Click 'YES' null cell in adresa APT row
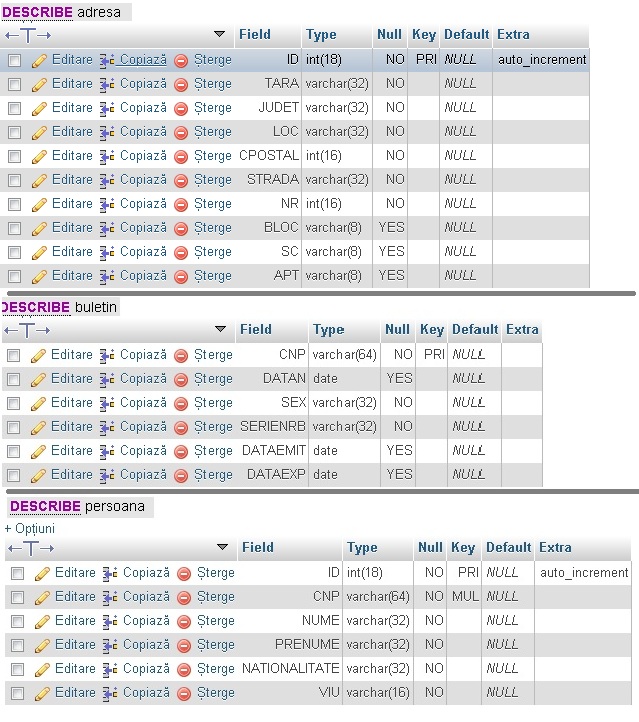Image resolution: width=639 pixels, height=722 pixels. [x=391, y=275]
